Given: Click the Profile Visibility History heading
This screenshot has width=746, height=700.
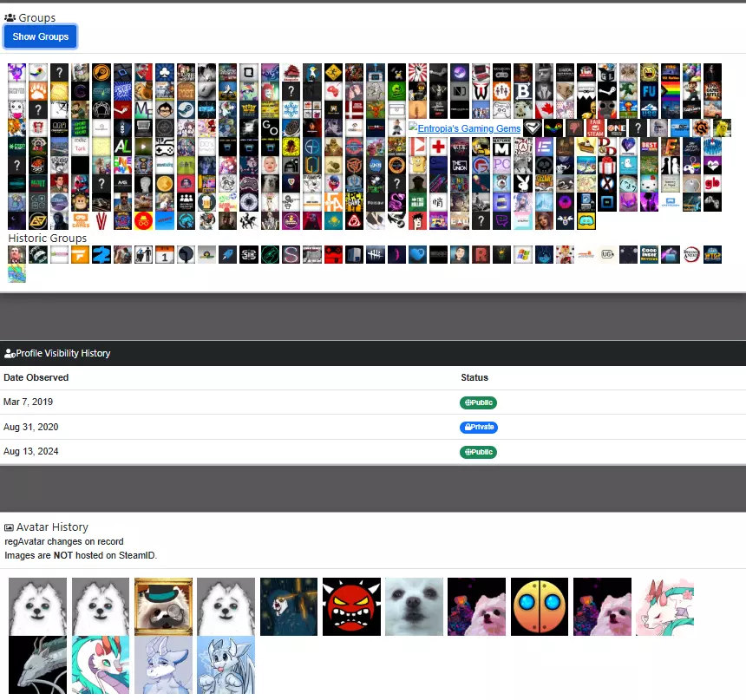Looking at the screenshot, I should [x=62, y=353].
